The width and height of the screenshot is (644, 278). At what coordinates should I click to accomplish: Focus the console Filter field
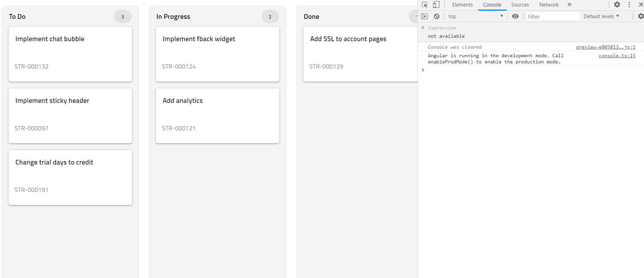pyautogui.click(x=553, y=16)
